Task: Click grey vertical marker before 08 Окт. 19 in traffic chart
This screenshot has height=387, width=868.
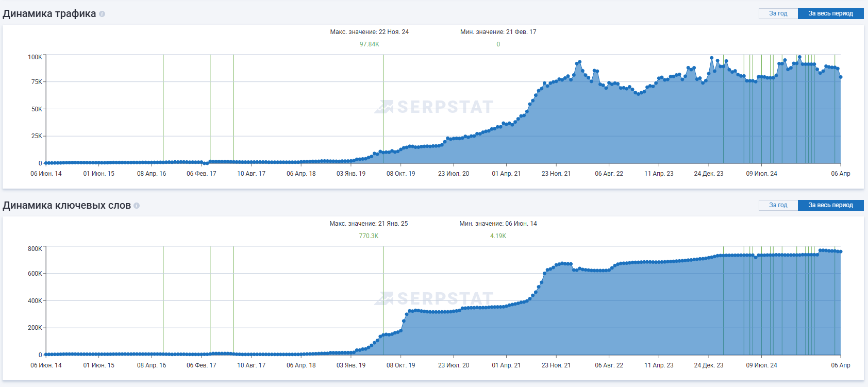Action: [x=383, y=103]
